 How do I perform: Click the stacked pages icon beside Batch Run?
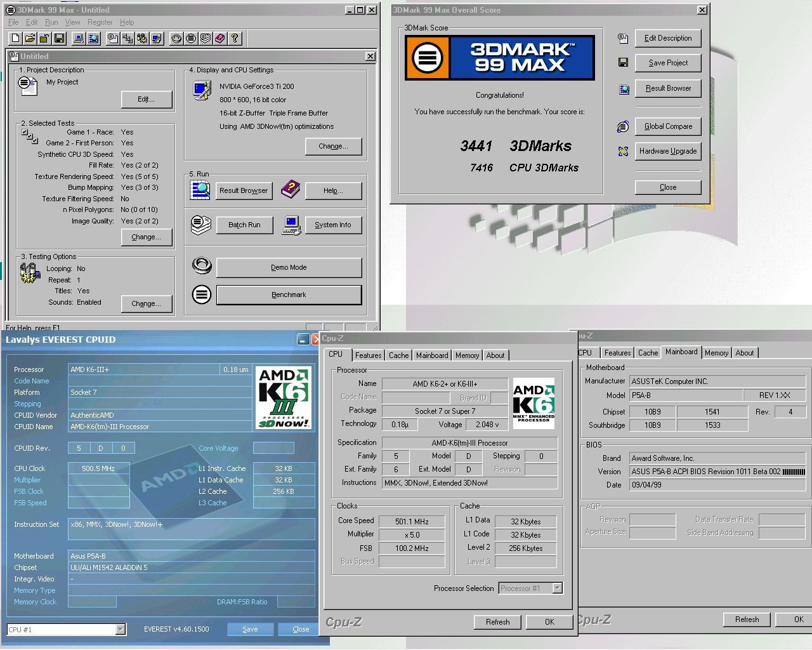[x=201, y=225]
